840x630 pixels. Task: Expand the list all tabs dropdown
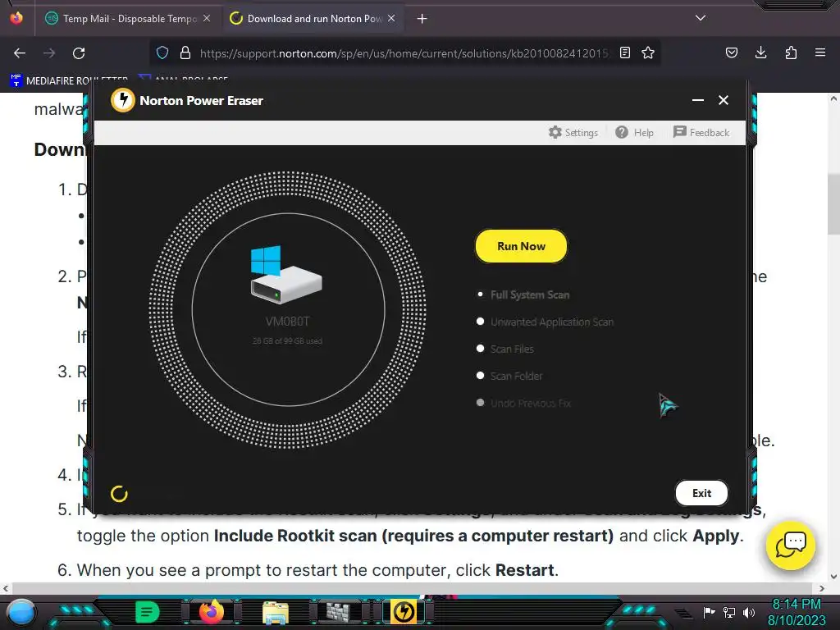pos(701,18)
